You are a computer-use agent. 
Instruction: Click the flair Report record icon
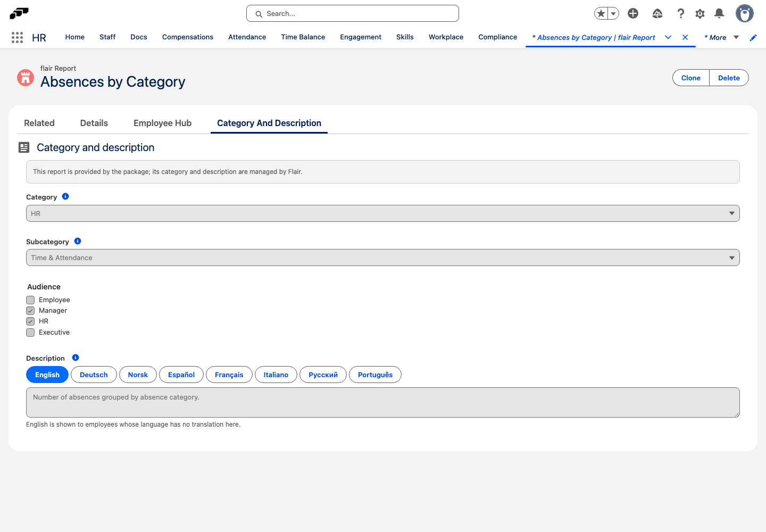click(26, 78)
